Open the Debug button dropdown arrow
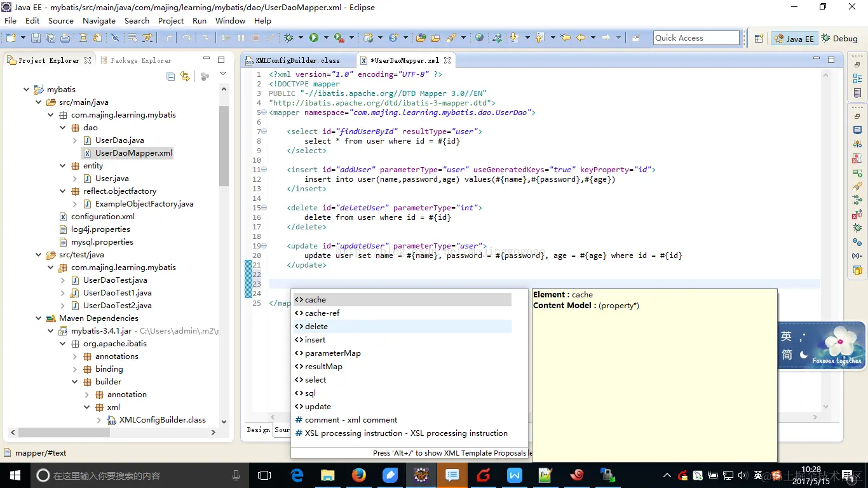Screen dimensions: 868x488 tap(300, 38)
